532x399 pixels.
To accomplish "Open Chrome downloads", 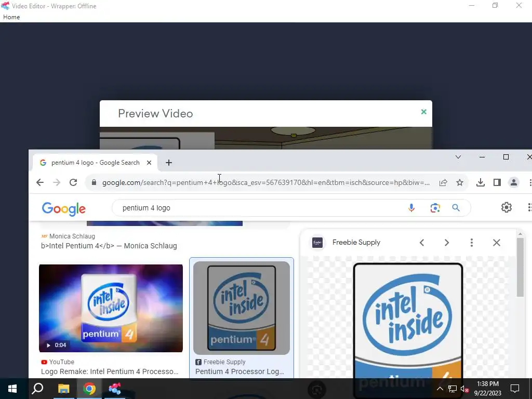I will point(481,182).
